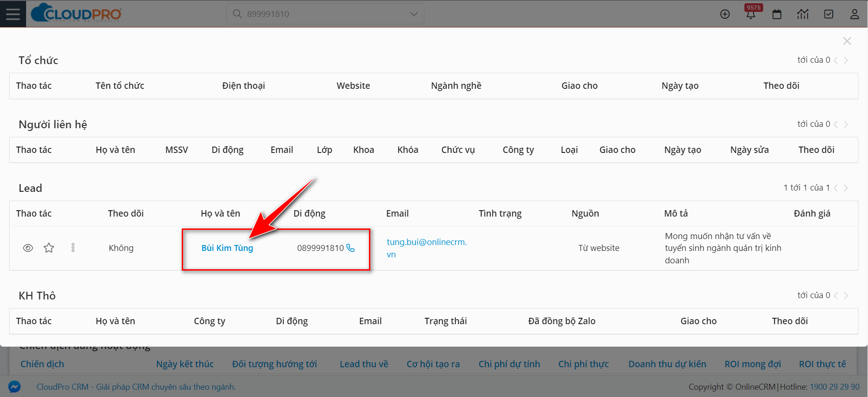Click the Người liên hệ section title
The height and width of the screenshot is (397, 868).
click(x=53, y=125)
